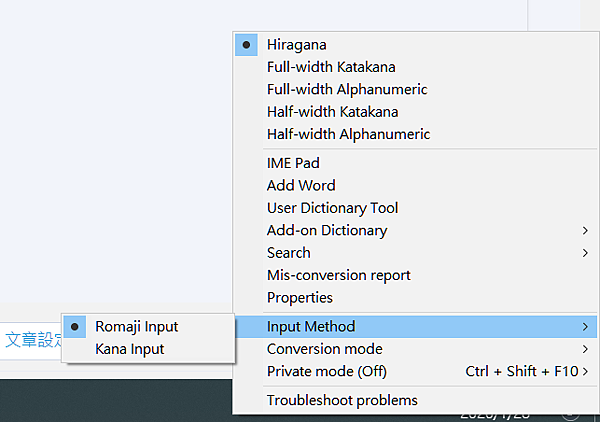
Task: Click Add Word entry
Action: [301, 185]
